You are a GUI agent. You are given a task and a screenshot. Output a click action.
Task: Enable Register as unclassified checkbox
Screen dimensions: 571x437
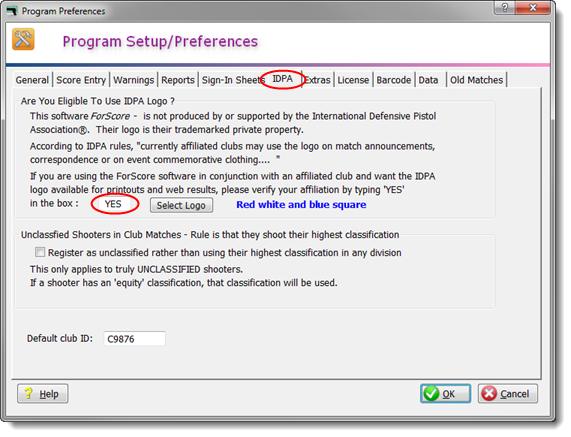[40, 252]
